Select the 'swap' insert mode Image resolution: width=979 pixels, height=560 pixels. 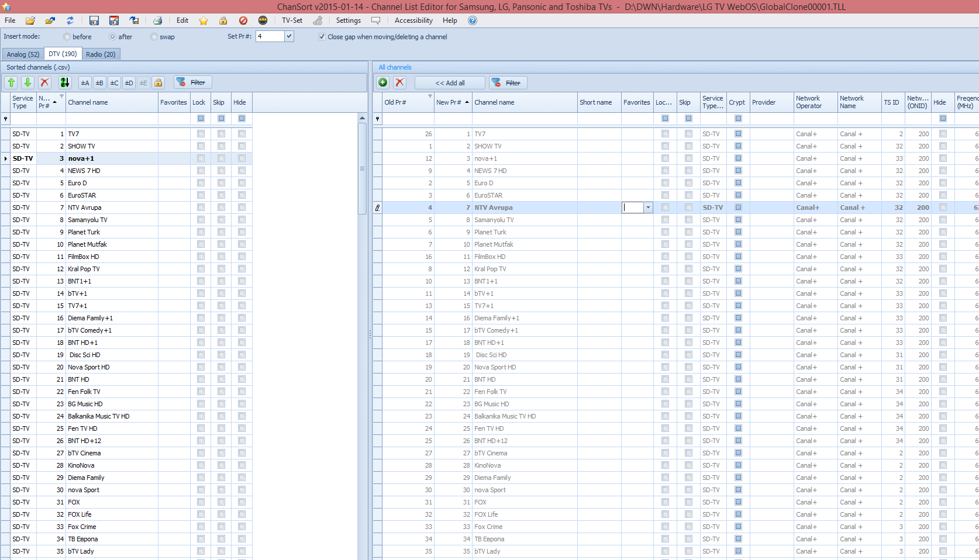click(154, 37)
